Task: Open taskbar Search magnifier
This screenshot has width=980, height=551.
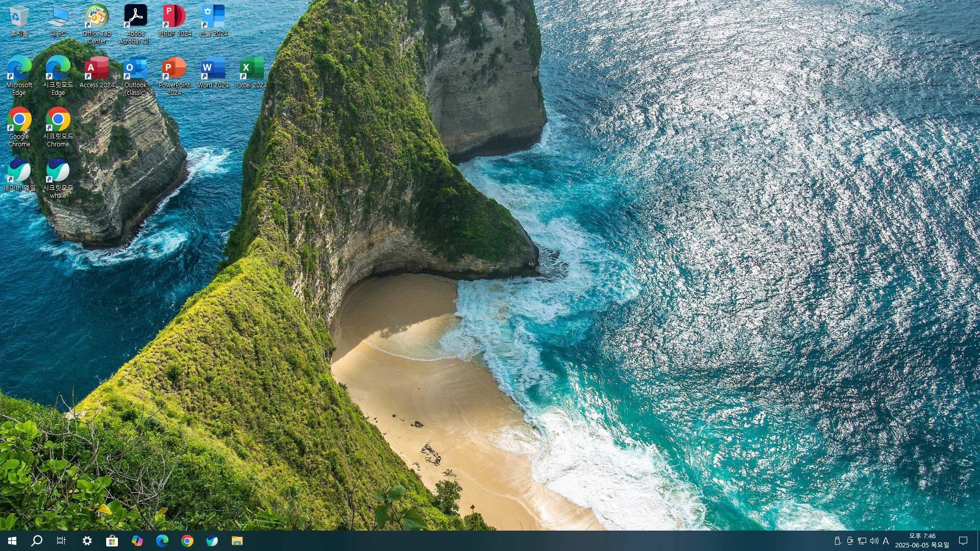Action: coord(37,541)
